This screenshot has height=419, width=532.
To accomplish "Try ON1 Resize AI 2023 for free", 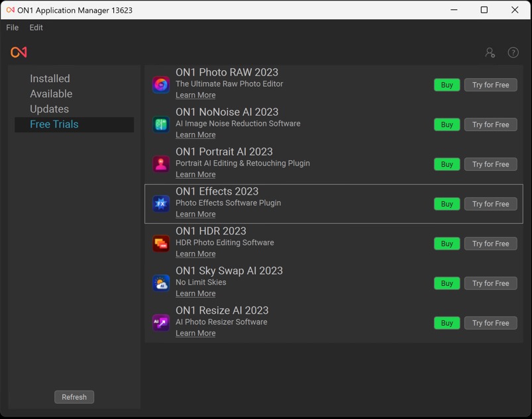I will [x=491, y=323].
